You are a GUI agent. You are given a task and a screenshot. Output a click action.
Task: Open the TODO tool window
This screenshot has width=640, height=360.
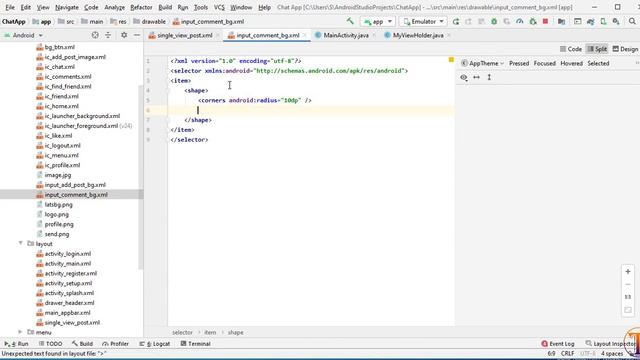(x=50, y=344)
